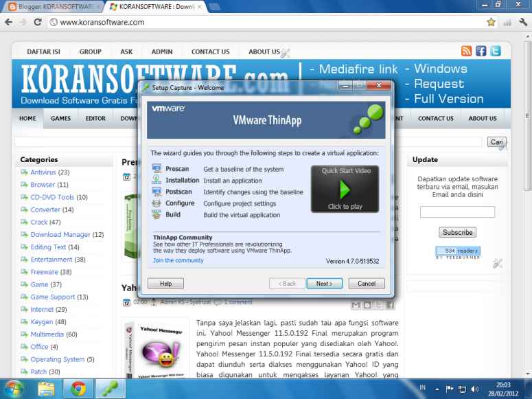Open the Converter category
Viewport: 532px width, 399px height.
coord(45,209)
